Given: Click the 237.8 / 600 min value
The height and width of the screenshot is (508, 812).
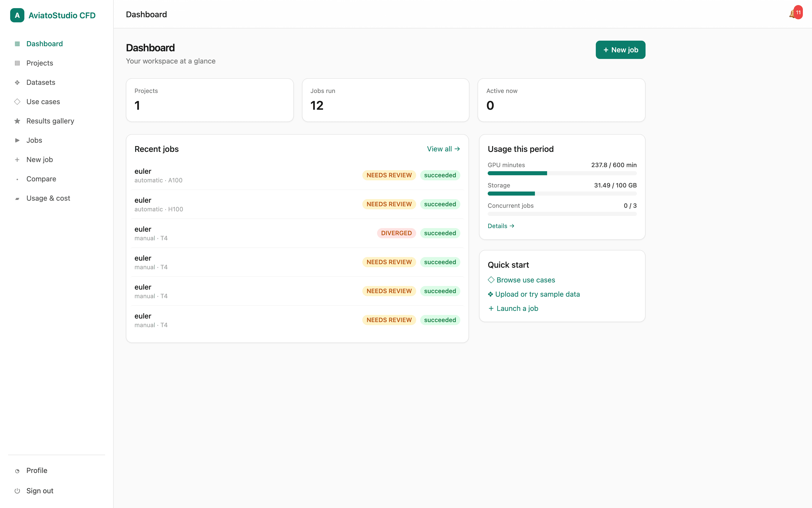Looking at the screenshot, I should (x=614, y=165).
